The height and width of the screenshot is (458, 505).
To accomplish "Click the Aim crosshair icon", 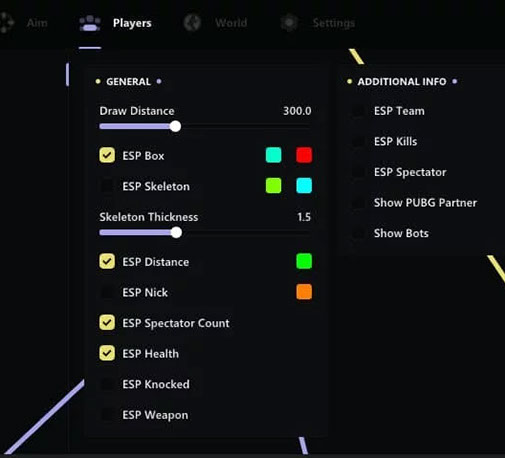I will click(x=7, y=23).
